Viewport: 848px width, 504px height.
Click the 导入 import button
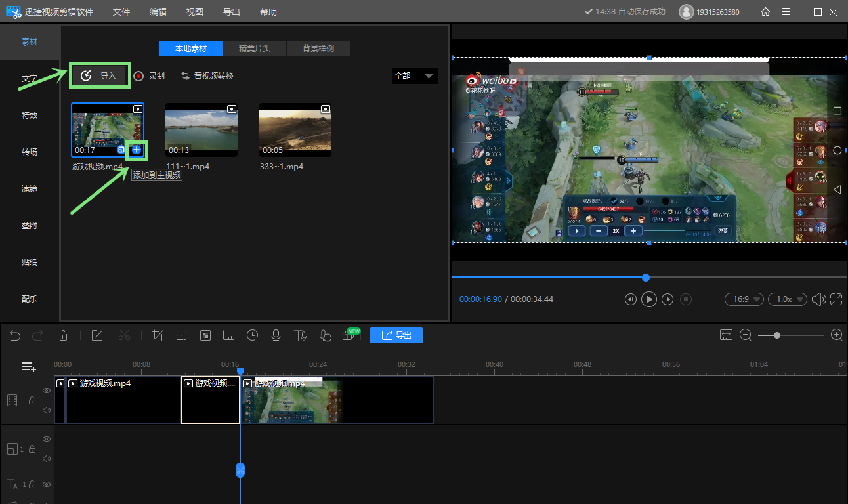[x=98, y=76]
